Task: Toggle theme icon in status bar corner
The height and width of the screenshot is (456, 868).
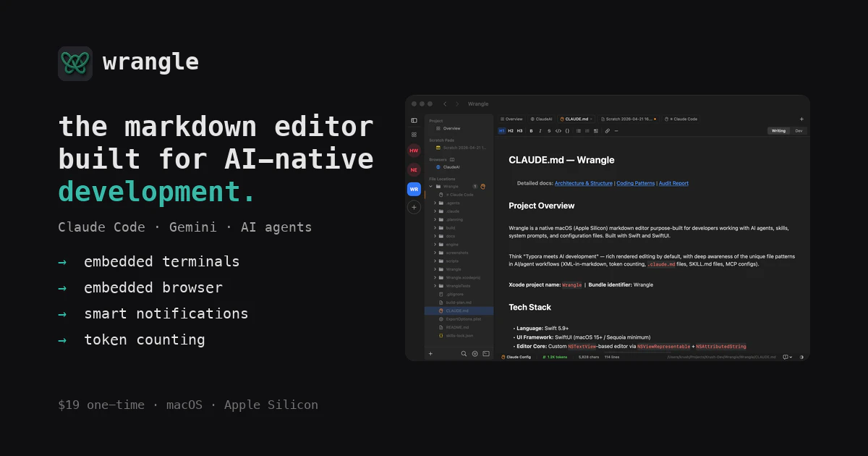Action: click(801, 357)
